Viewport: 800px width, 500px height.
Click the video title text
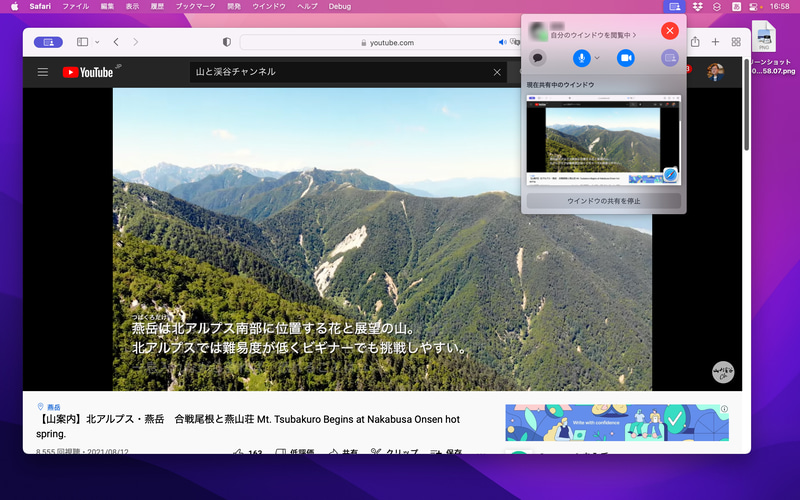coord(248,426)
